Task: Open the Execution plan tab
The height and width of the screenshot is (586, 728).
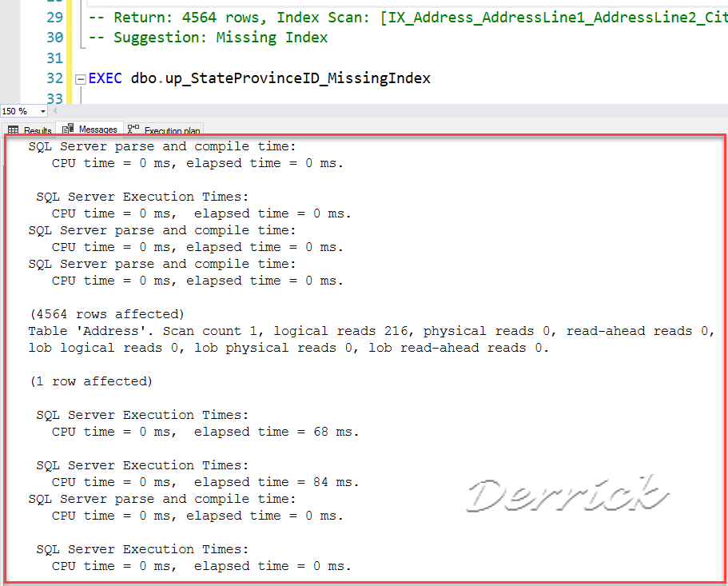Action: click(173, 130)
